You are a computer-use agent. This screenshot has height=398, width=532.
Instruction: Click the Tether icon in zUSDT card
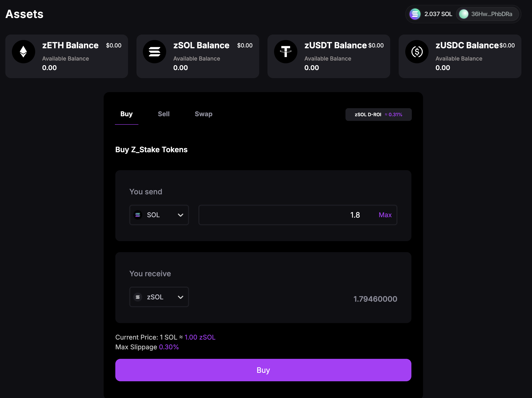(286, 52)
